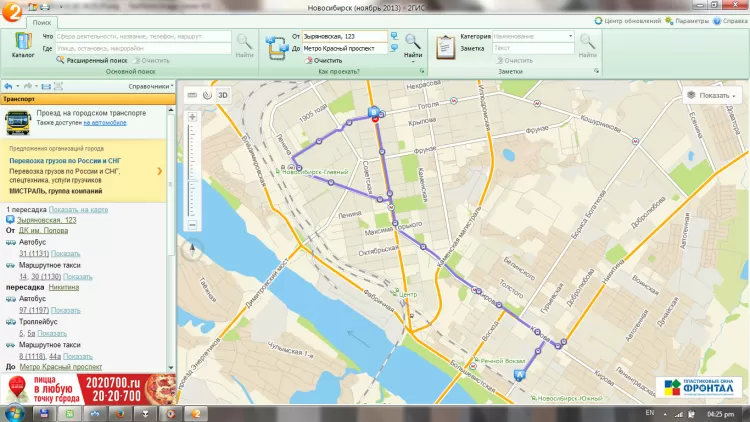Open the forward arrow history dropdown
The width and height of the screenshot is (750, 422).
36,86
